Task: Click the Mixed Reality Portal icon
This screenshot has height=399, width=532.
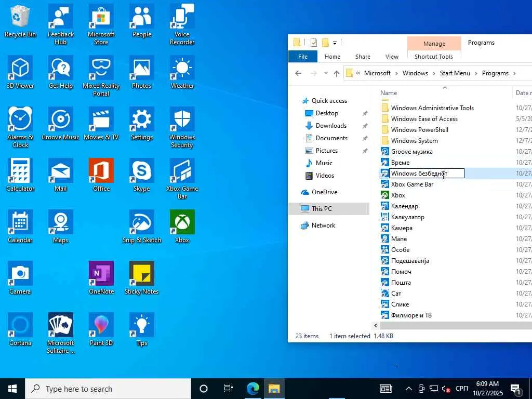Action: 101,76
